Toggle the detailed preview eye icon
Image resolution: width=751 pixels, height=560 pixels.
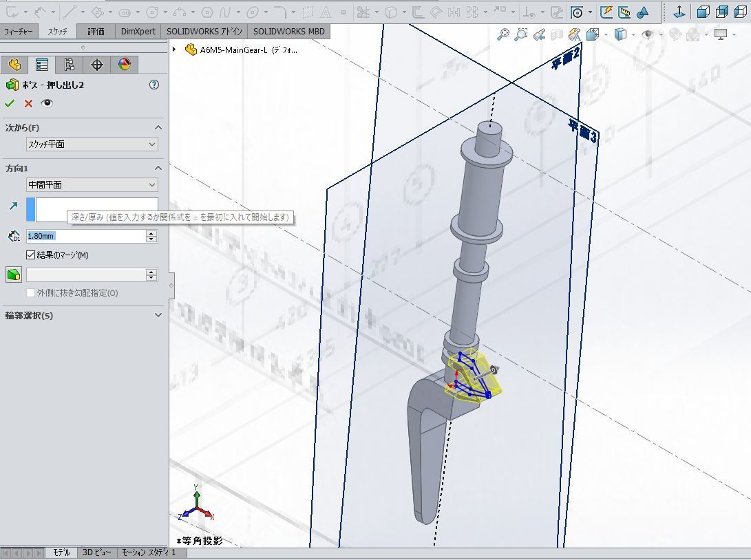pos(47,103)
